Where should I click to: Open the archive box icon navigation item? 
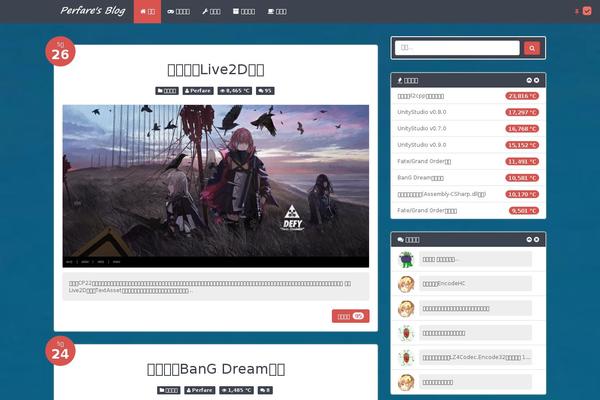point(244,11)
